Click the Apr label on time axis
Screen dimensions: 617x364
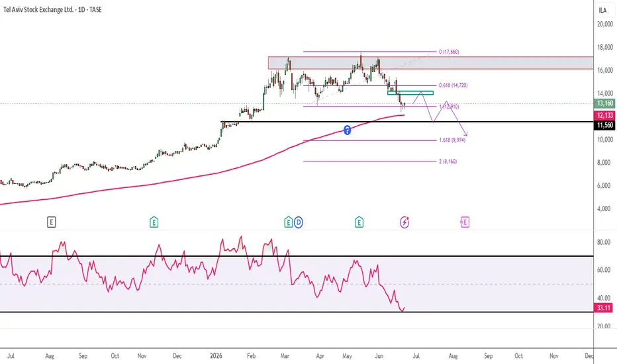coord(320,356)
